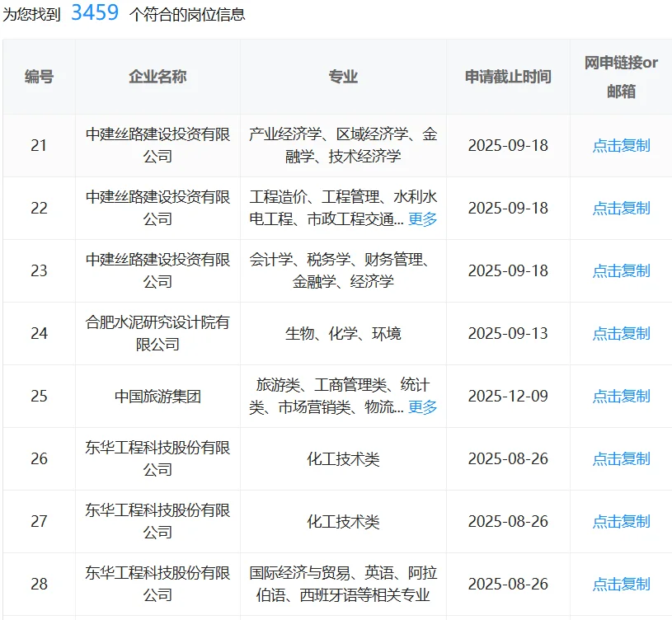The width and height of the screenshot is (672, 620).
Task: Expand 更多 majors in row 25
Action: 422,407
